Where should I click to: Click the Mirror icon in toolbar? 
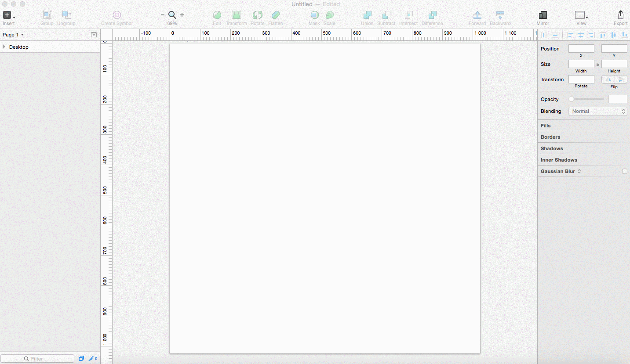tap(543, 15)
